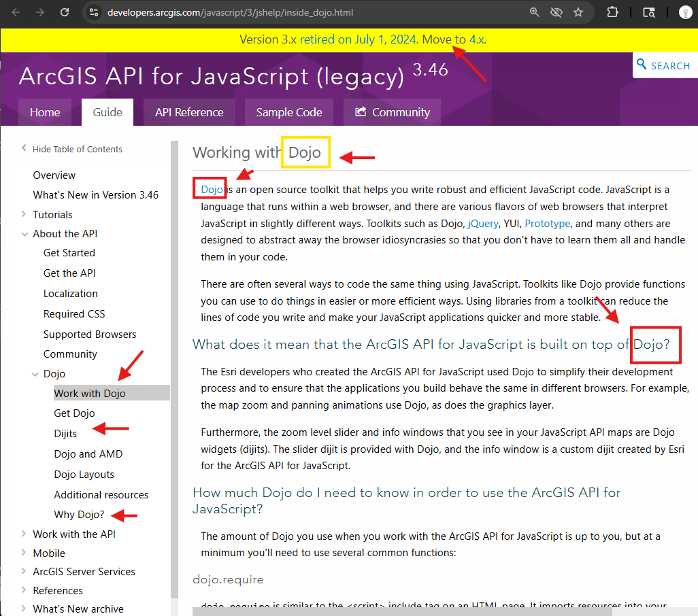Open site information icon in address bar
The height and width of the screenshot is (616, 698).
coord(93,12)
